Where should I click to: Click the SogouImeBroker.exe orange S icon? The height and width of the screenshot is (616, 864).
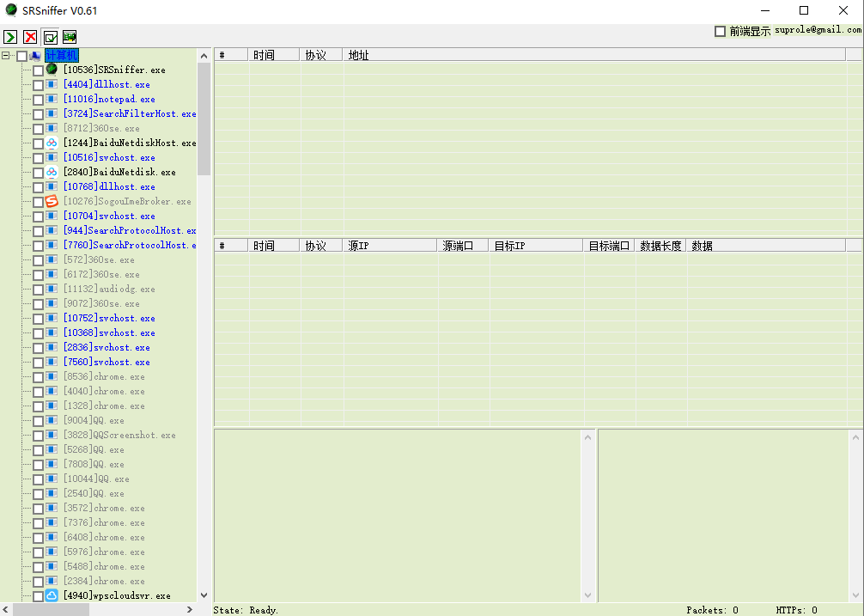52,201
